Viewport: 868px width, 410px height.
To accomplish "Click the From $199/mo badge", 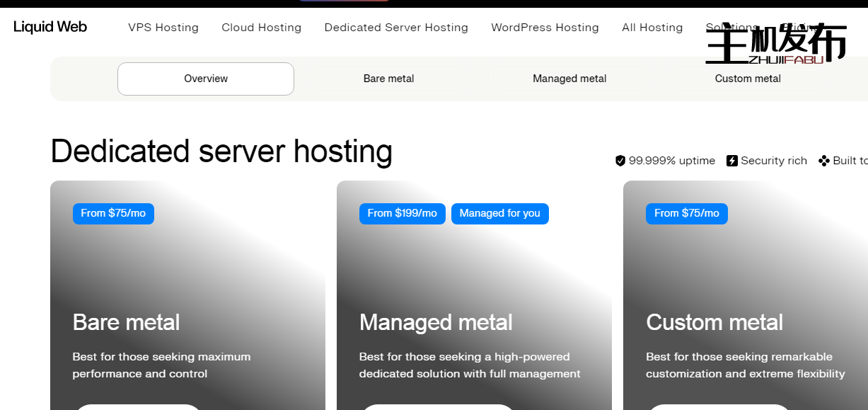I will coord(402,213).
